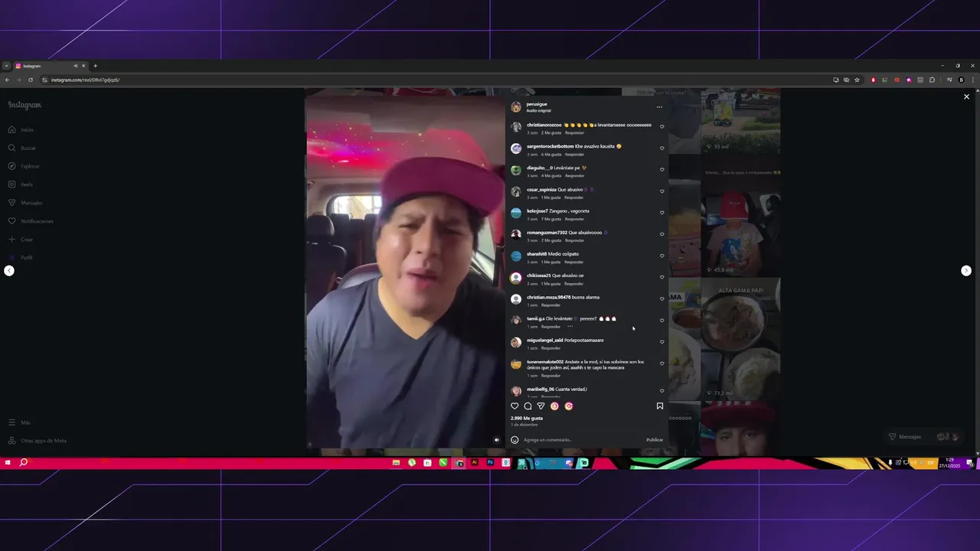Reply to miguelangel_said's comment
This screenshot has height=551, width=980.
pyautogui.click(x=550, y=348)
